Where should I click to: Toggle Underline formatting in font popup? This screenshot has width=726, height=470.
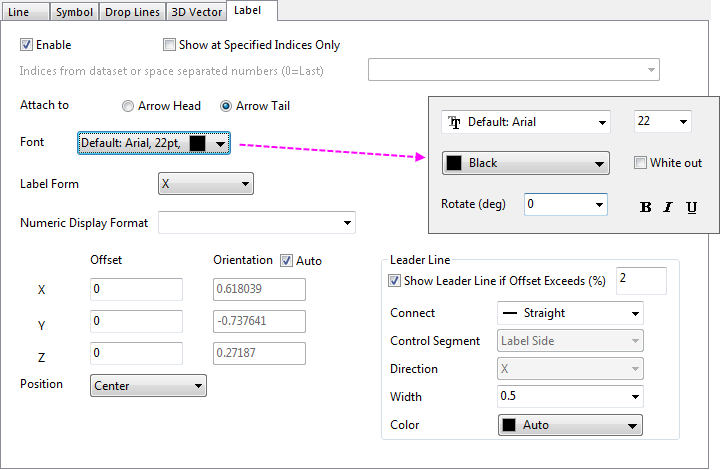click(691, 207)
